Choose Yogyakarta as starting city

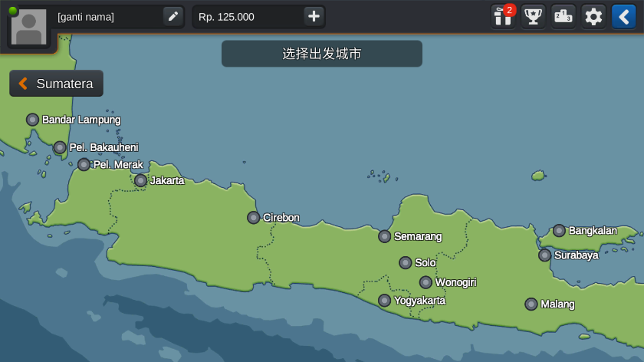[x=385, y=301]
